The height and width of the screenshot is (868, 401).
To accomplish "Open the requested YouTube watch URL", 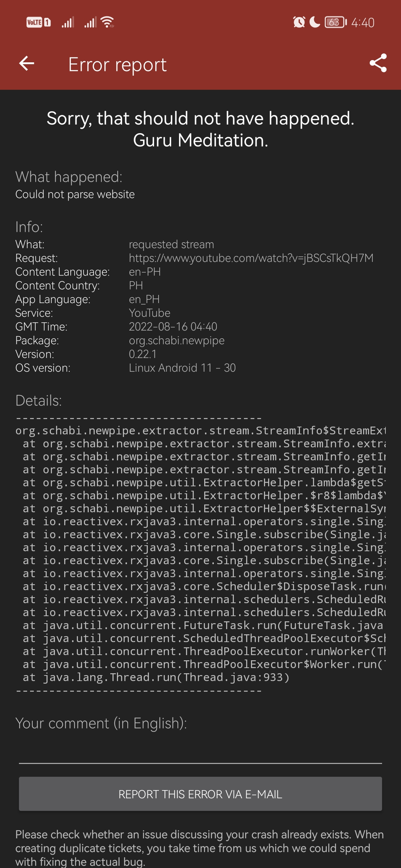I will 251,258.
